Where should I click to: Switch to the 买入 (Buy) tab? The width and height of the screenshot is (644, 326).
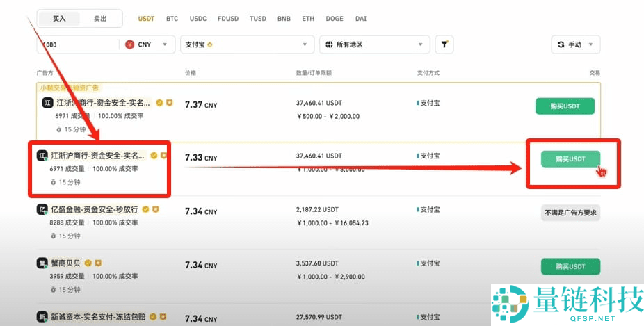point(59,19)
